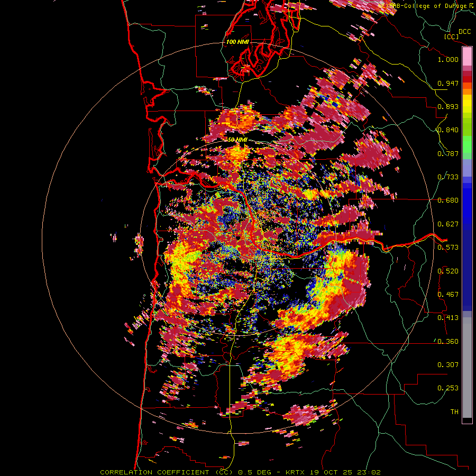Viewport: 476px width, 476px height.
Task: Select the 0.360 scale value
Action: point(448,342)
